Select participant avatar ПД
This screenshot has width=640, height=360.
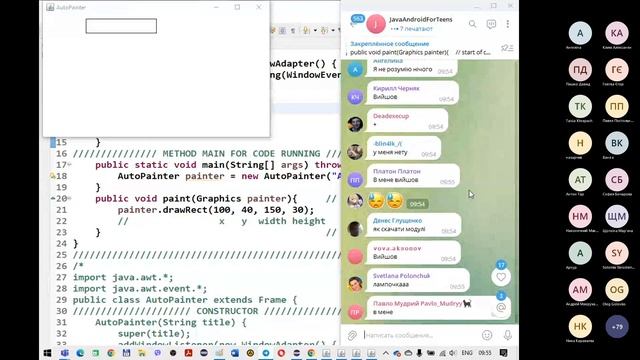(x=580, y=70)
